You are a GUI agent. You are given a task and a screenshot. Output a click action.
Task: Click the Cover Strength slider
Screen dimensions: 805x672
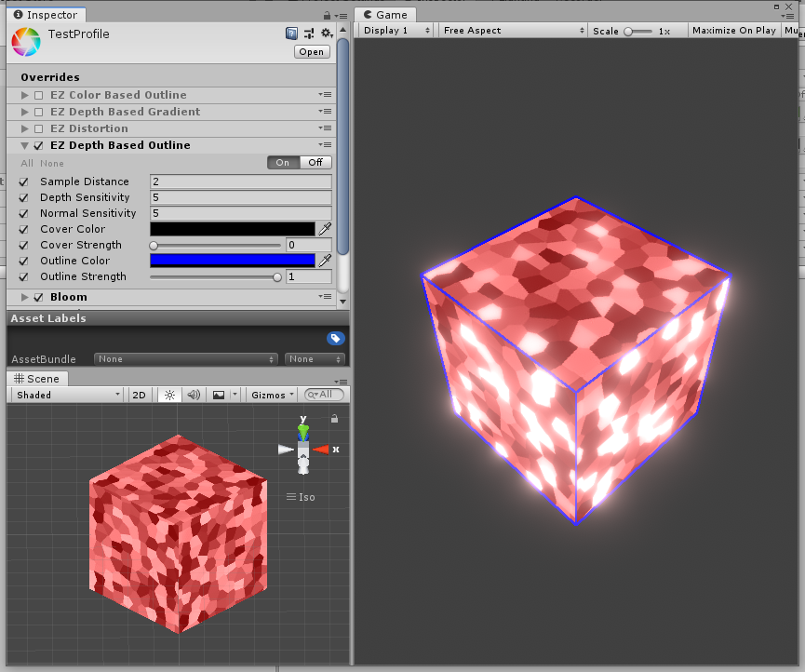pyautogui.click(x=216, y=245)
